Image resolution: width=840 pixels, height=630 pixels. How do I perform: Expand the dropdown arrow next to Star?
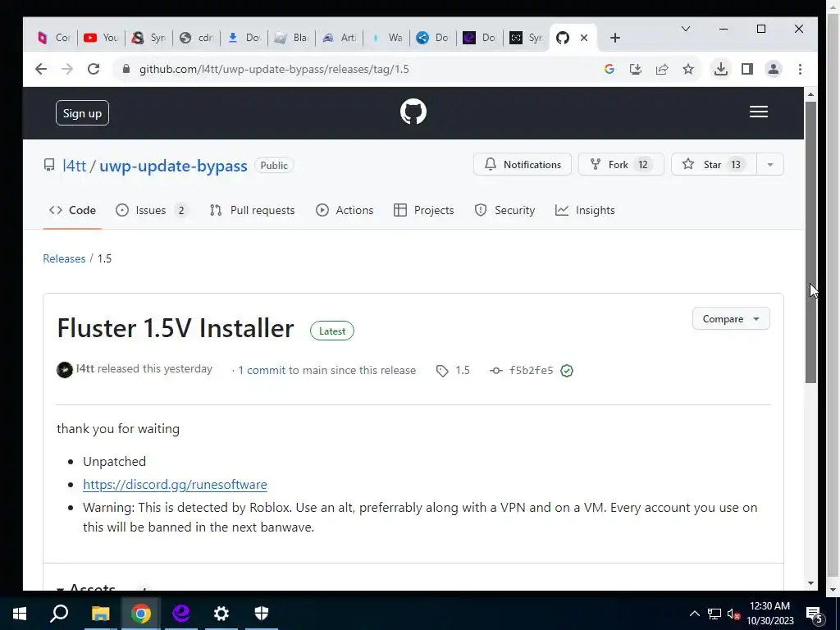click(769, 164)
